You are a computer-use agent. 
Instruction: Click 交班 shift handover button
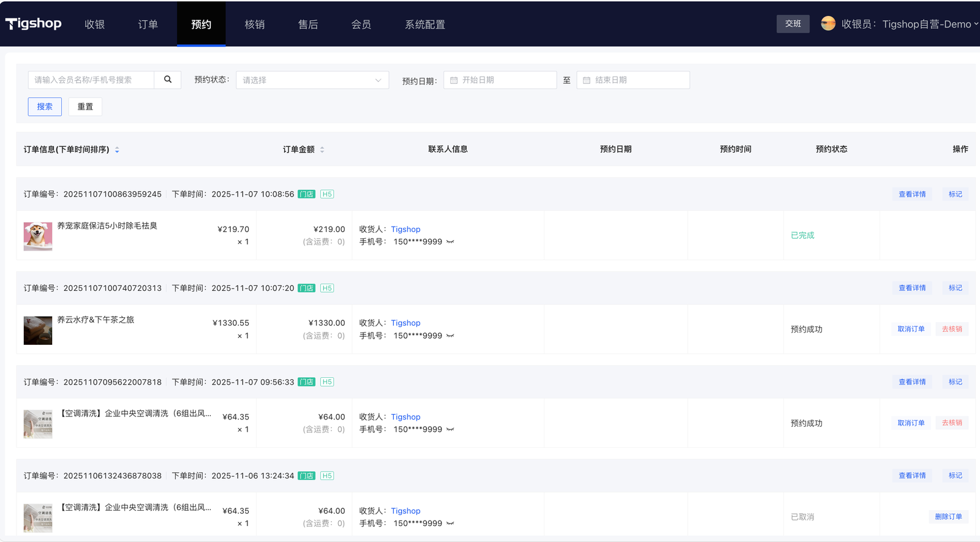click(793, 24)
